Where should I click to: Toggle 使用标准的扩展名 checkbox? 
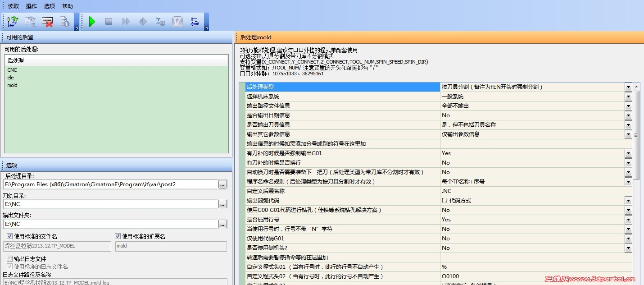coord(118,236)
